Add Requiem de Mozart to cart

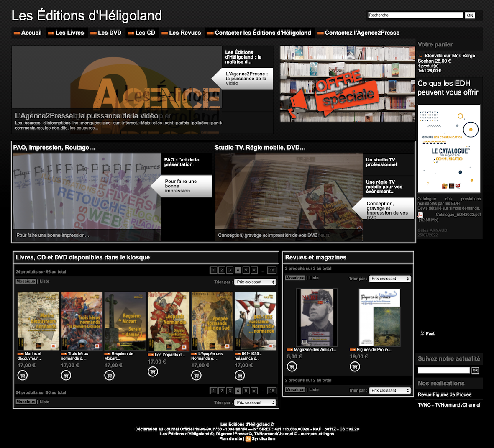click(109, 375)
